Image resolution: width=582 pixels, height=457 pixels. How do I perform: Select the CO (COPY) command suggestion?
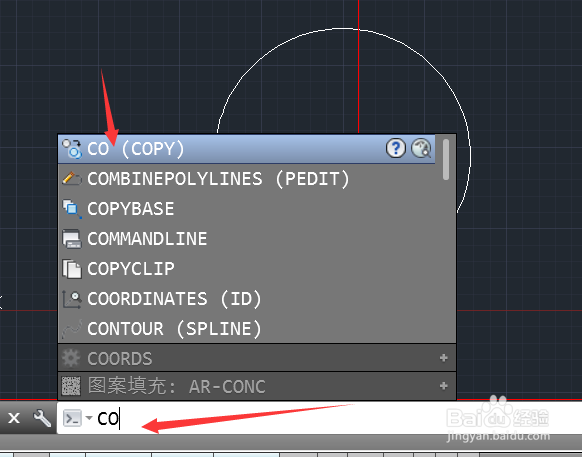pos(246,149)
